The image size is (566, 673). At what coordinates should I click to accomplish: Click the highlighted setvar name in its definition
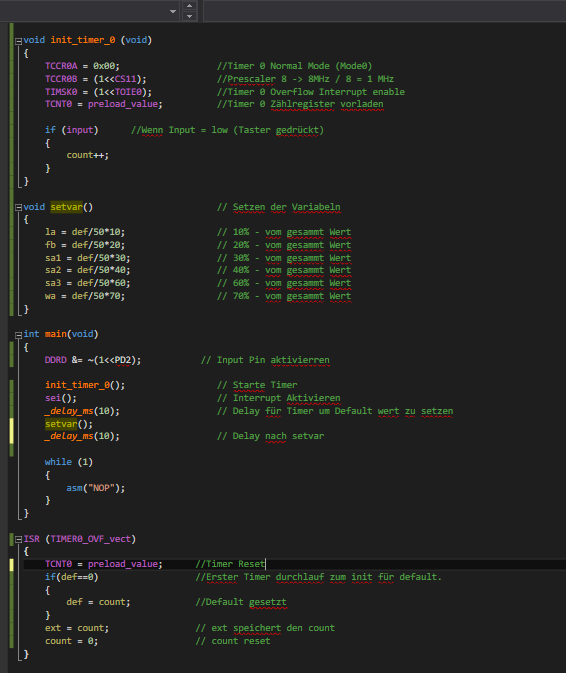coord(67,207)
